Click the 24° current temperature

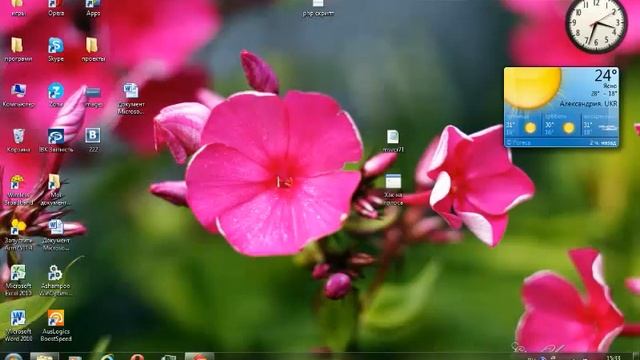(606, 76)
